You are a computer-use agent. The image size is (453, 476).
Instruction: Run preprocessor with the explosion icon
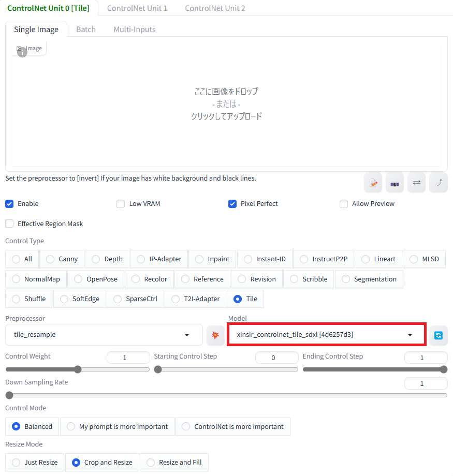[x=215, y=335]
